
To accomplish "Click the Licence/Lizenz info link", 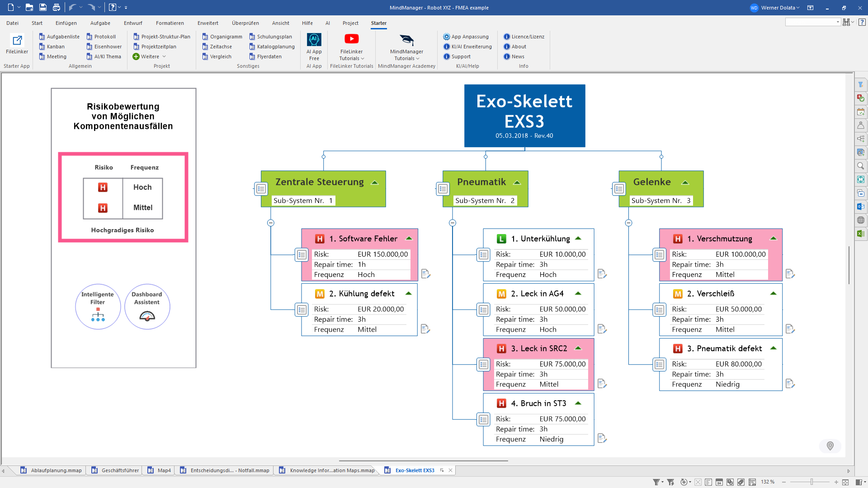I will pyautogui.click(x=524, y=37).
